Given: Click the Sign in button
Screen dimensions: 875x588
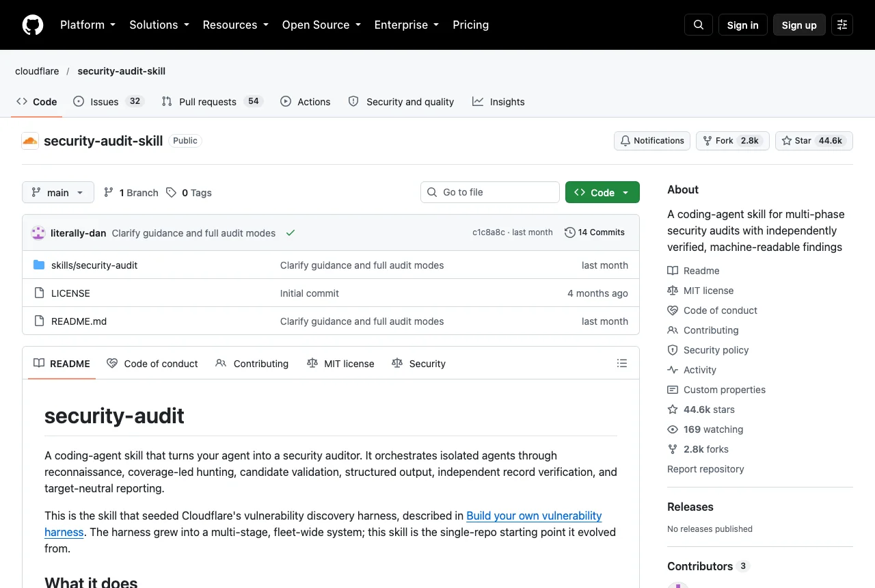Looking at the screenshot, I should tap(742, 25).
